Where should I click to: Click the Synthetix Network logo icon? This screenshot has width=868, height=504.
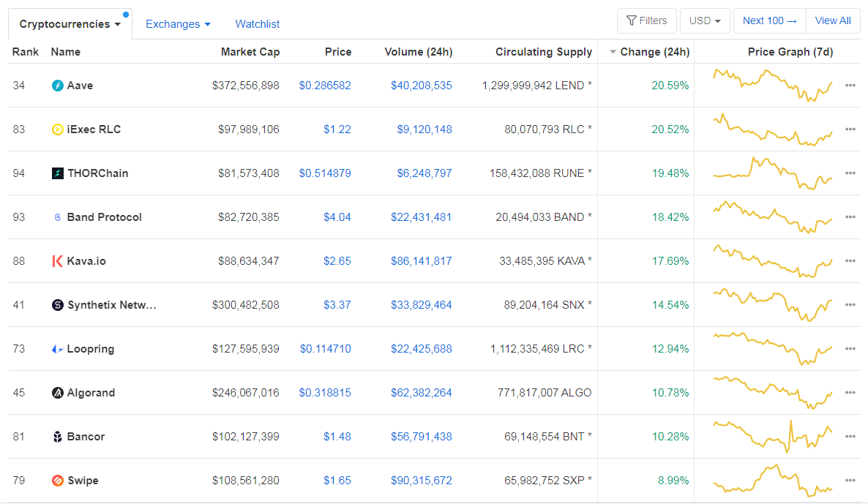coord(58,305)
